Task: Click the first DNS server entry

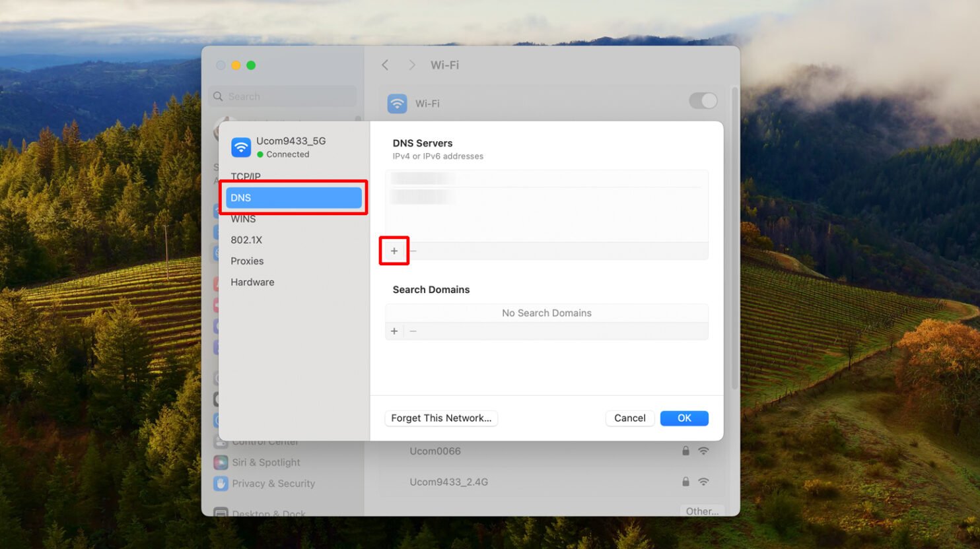Action: (x=547, y=178)
